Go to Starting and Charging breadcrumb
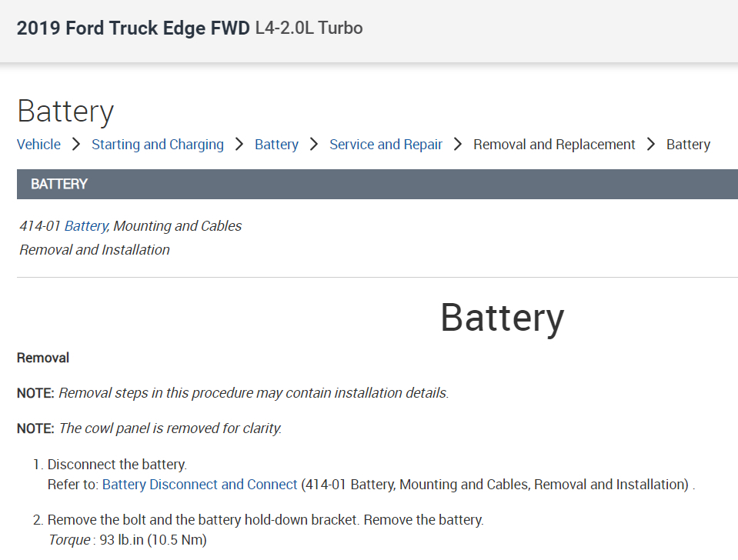 (158, 145)
